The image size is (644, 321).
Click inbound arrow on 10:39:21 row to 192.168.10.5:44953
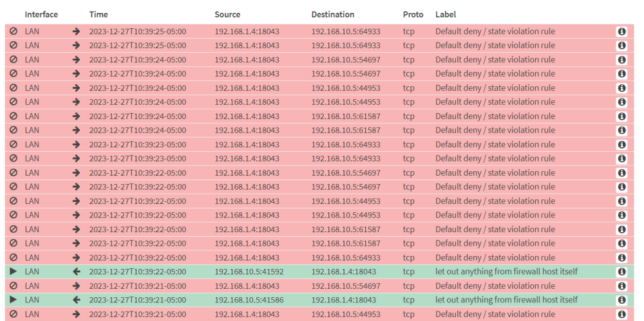pyautogui.click(x=76, y=314)
